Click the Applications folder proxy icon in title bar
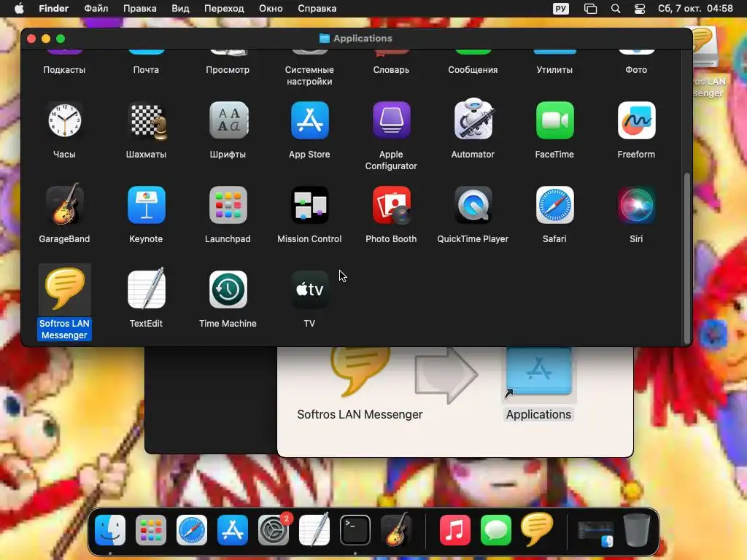 tap(325, 39)
